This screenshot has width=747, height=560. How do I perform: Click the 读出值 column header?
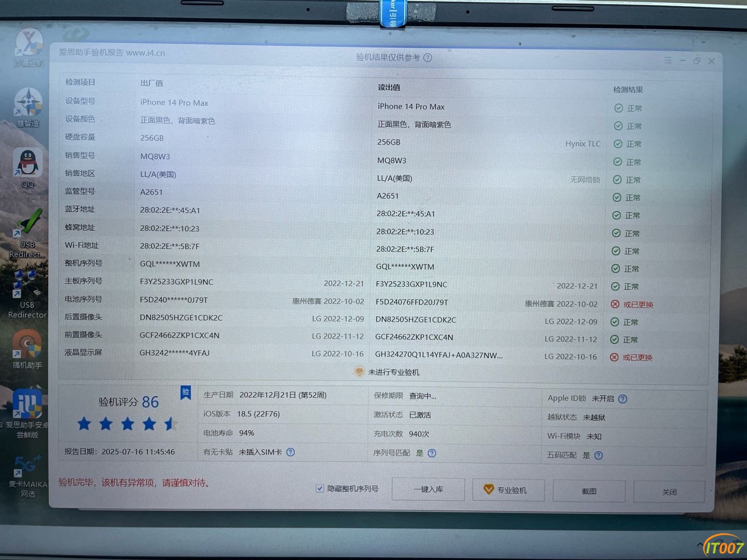tap(389, 87)
